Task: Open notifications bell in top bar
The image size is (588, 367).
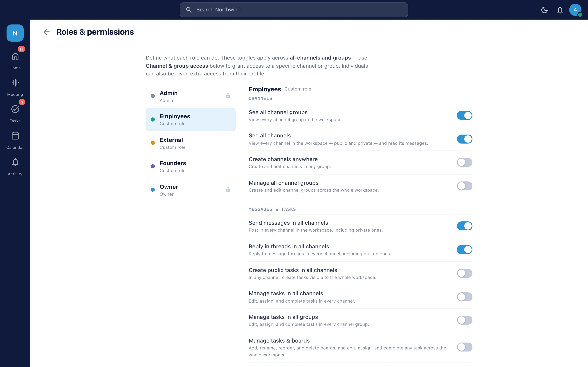Action: coord(560,10)
